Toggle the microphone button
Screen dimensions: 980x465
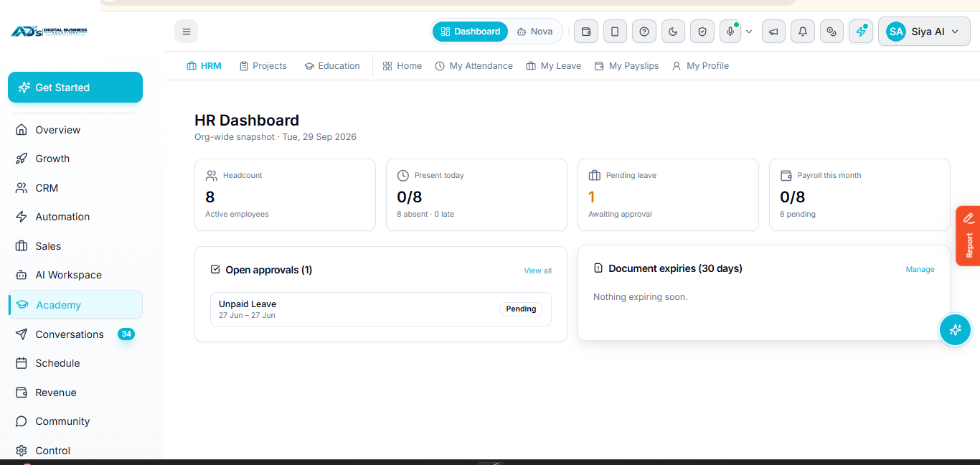pyautogui.click(x=730, y=32)
